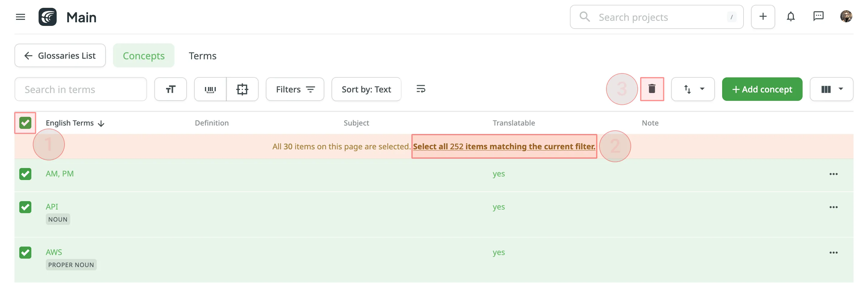Uncheck the select-all checkbox in the header
The height and width of the screenshot is (283, 868).
coord(25,123)
